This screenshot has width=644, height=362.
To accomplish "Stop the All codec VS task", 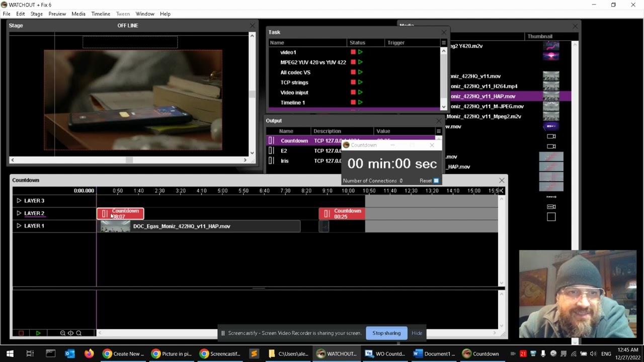I will pyautogui.click(x=353, y=72).
